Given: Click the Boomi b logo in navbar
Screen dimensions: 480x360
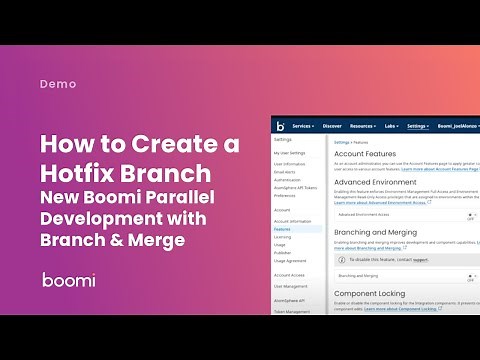Looking at the screenshot, I should click(280, 126).
